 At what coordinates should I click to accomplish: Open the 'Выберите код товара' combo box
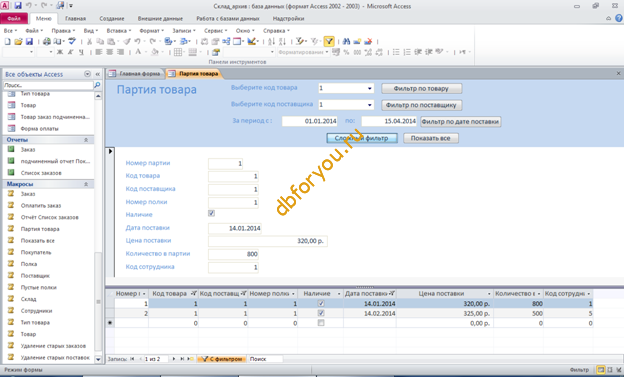369,88
